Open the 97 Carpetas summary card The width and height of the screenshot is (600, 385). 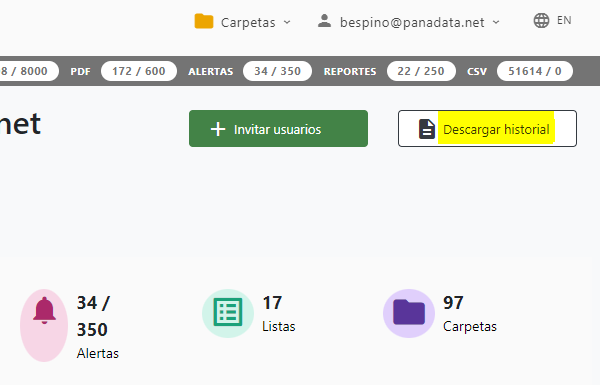[440, 313]
